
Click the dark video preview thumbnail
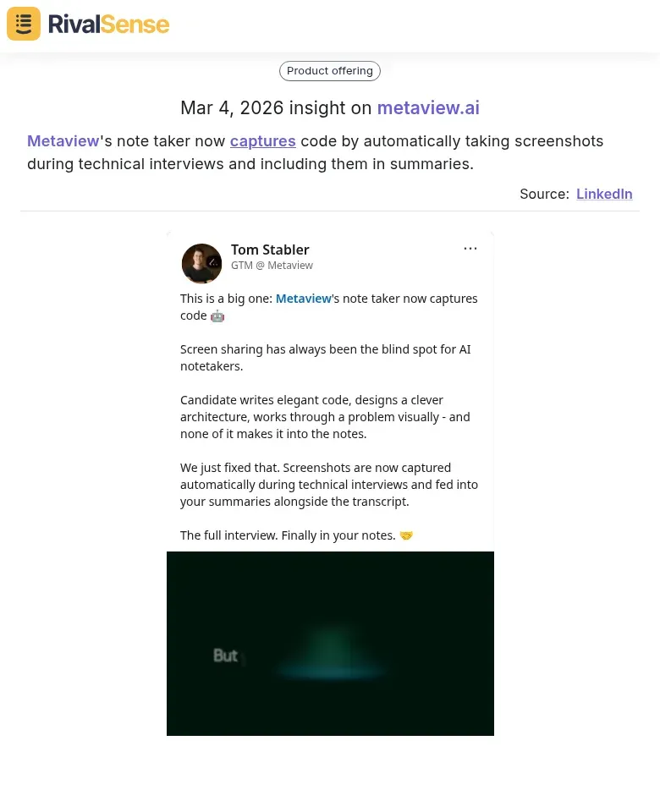[x=330, y=643]
